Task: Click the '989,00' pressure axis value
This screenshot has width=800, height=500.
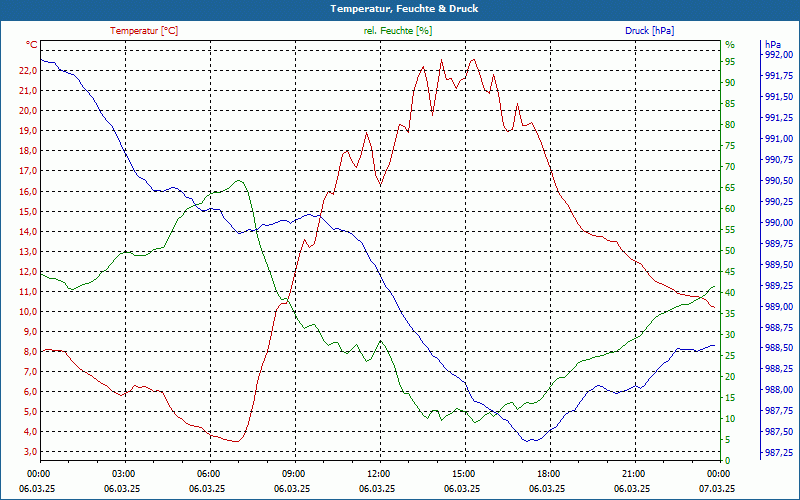Action: 779,306
